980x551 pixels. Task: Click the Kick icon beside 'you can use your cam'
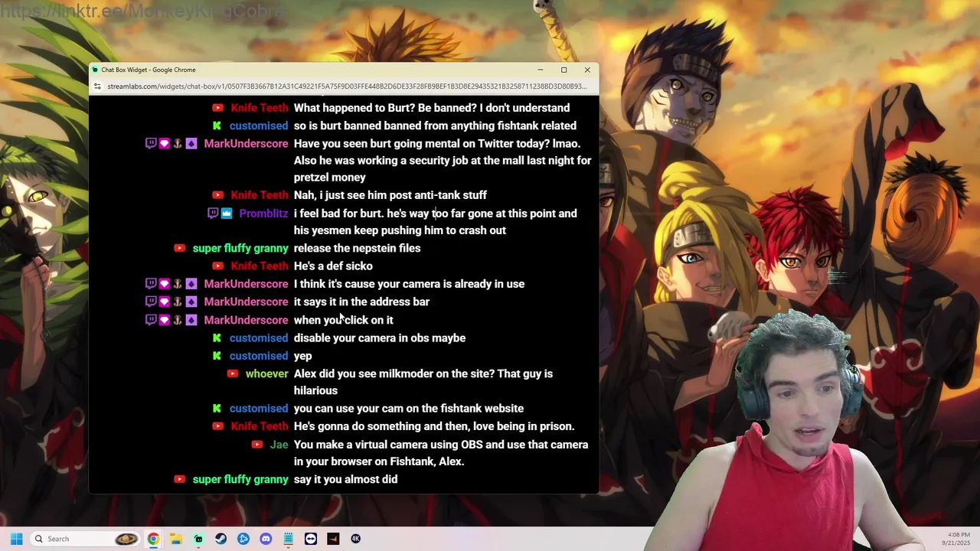point(217,409)
